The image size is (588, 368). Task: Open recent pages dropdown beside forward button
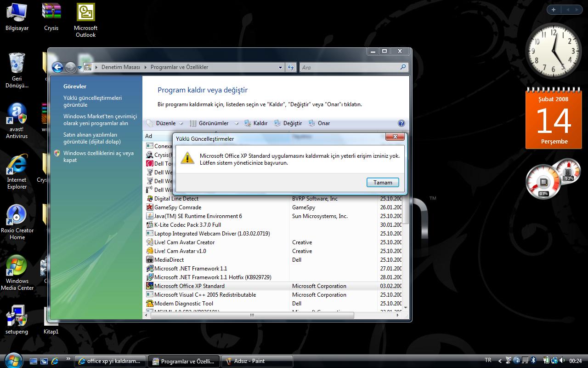(x=79, y=68)
